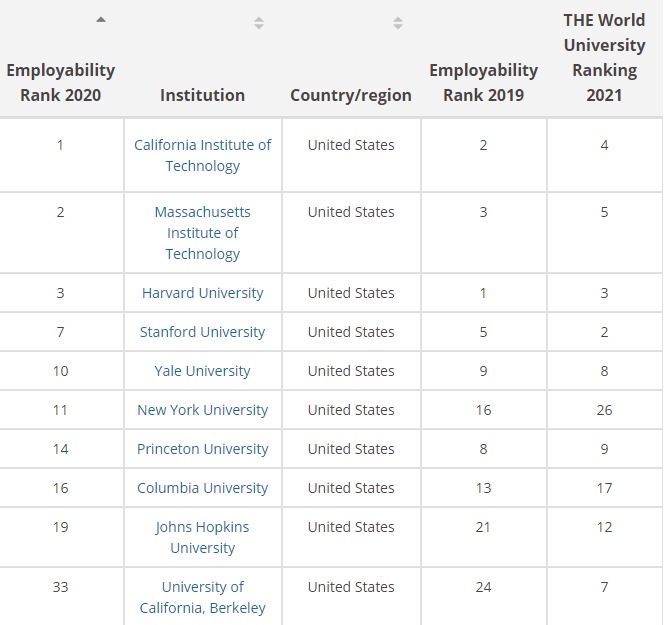Click the Institution column header text
This screenshot has height=625, width=664.
pos(202,95)
